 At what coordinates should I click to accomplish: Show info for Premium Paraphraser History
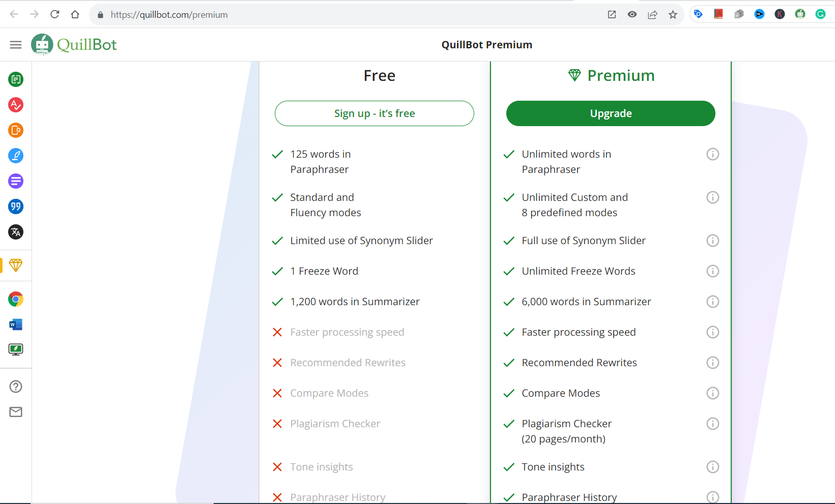[x=713, y=497]
